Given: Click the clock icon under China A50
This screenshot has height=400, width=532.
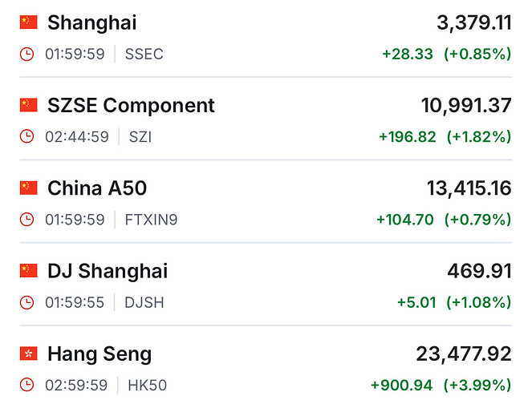Looking at the screenshot, I should click(28, 220).
